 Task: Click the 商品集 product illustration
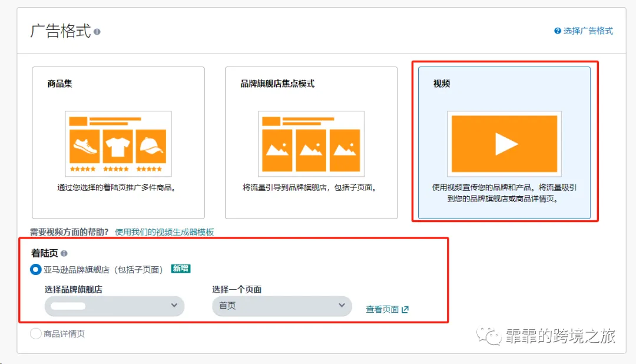click(118, 144)
